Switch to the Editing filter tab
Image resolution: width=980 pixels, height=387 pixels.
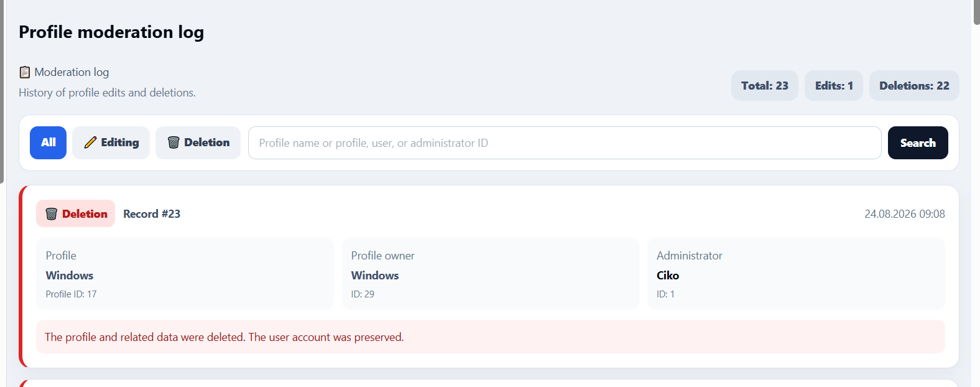pyautogui.click(x=111, y=142)
